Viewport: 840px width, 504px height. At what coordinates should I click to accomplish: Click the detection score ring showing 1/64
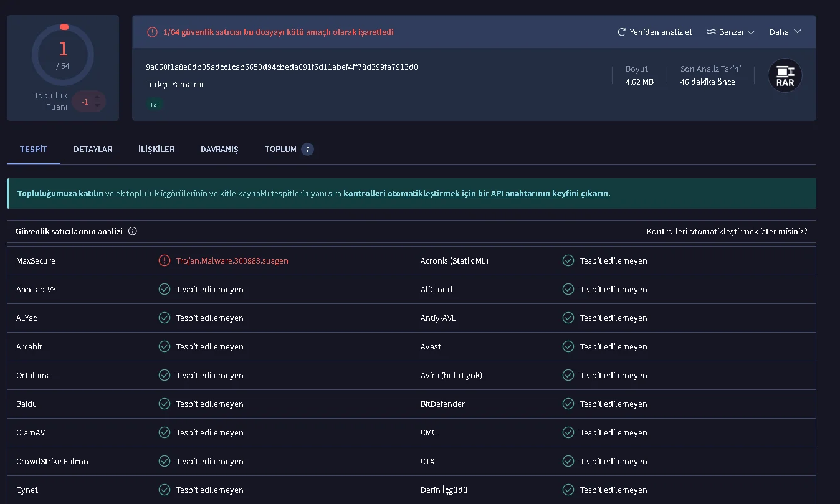coord(63,55)
